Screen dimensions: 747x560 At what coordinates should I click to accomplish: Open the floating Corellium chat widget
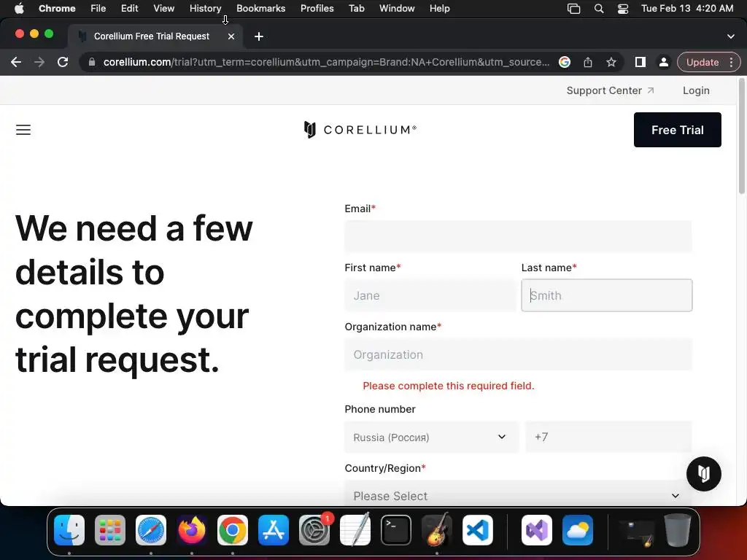[703, 474]
